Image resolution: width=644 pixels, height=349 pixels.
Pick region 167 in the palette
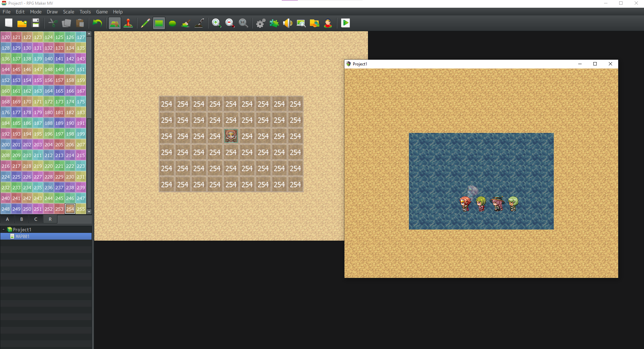pyautogui.click(x=81, y=91)
